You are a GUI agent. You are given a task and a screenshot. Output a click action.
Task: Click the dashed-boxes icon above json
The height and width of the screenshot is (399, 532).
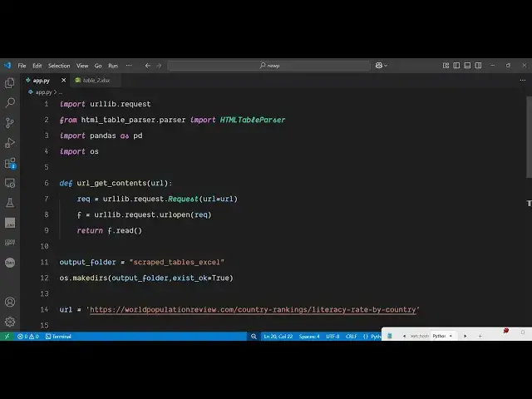10,243
